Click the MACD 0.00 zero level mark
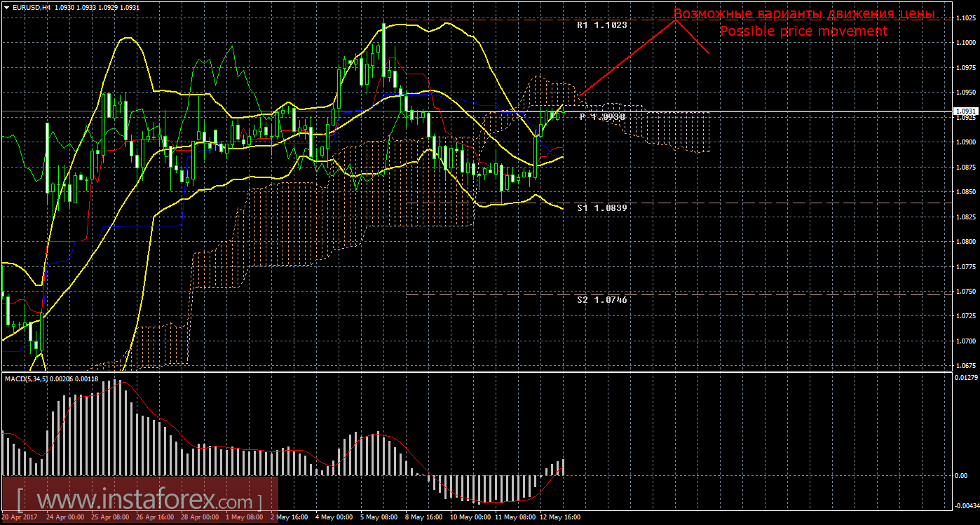 [x=962, y=476]
